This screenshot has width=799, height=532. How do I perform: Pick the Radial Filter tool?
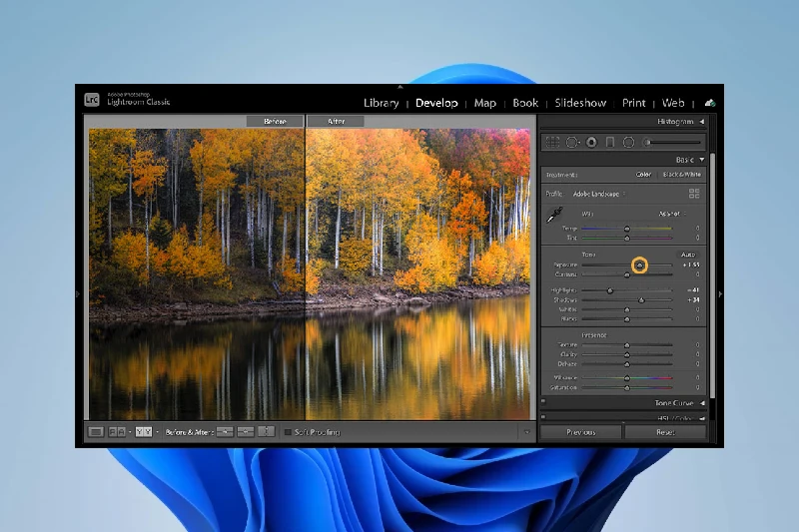tap(629, 142)
